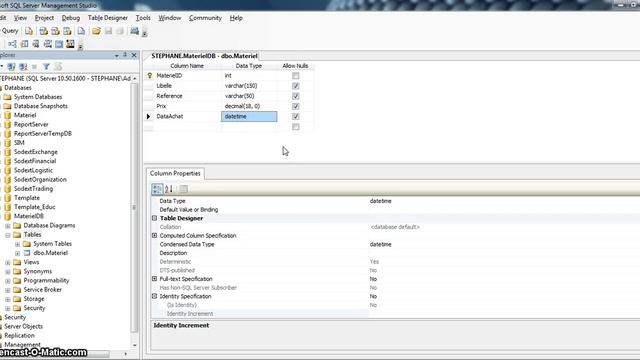Collapse the Tables node
Viewport: 640px width, 360px height.
(x=8, y=235)
